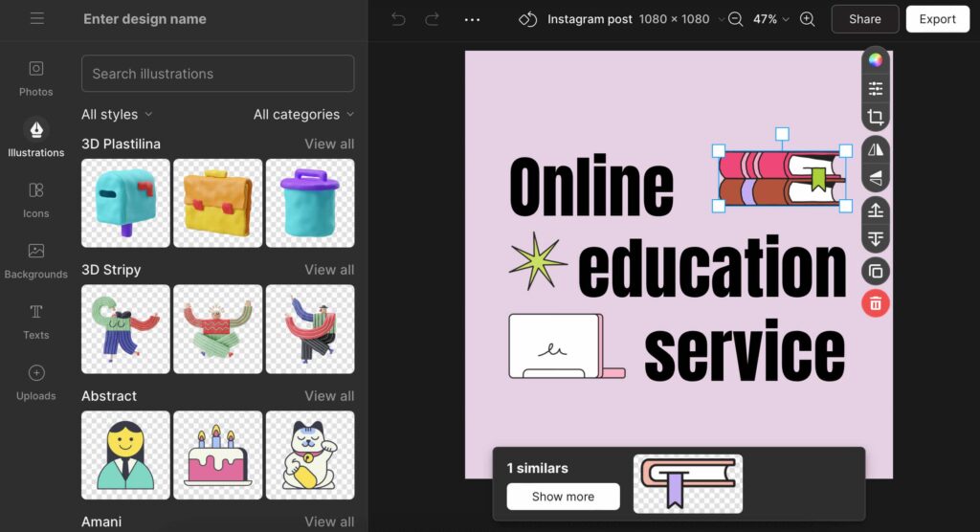The image size is (980, 532).
Task: Open the 47% zoom level dropdown
Action: pyautogui.click(x=770, y=19)
